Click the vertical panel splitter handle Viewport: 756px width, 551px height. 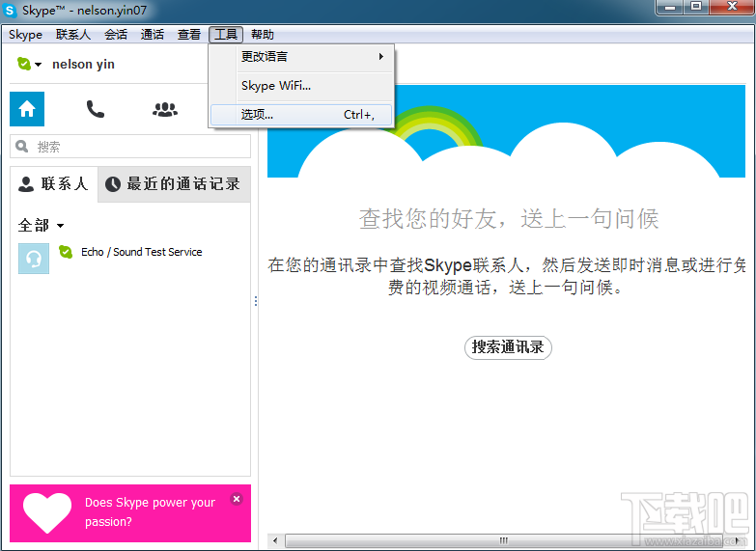(x=256, y=301)
